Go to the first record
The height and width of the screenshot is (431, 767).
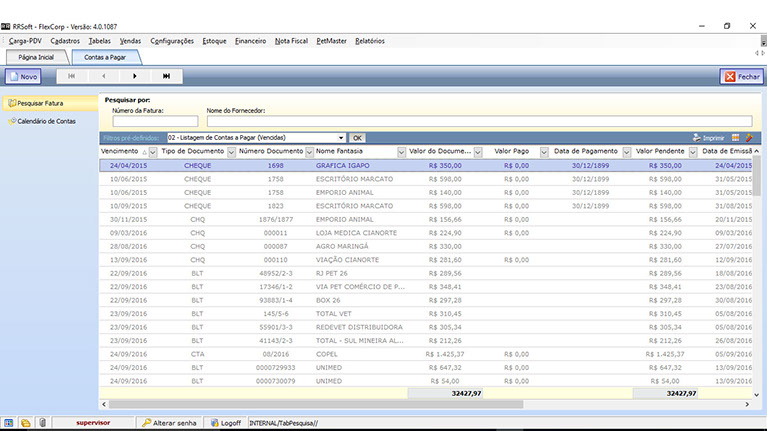tap(71, 76)
